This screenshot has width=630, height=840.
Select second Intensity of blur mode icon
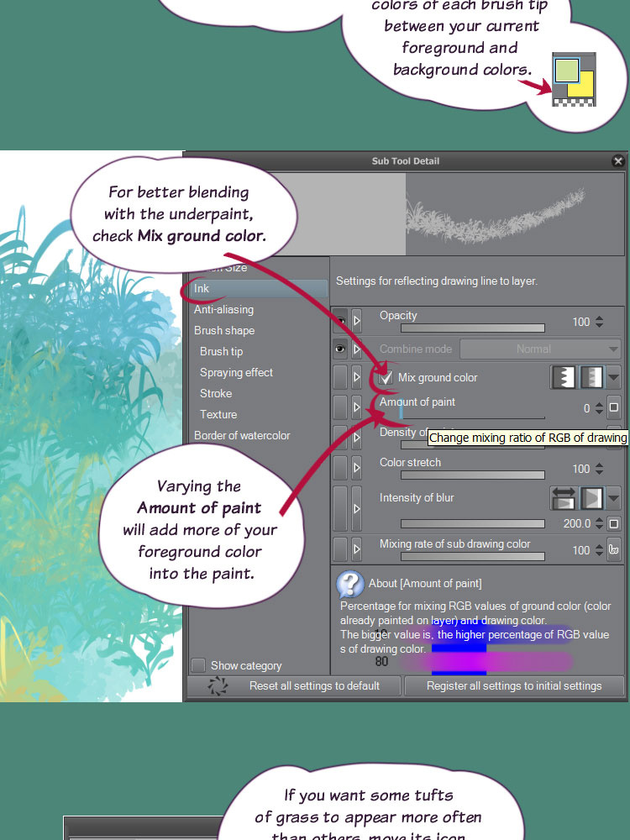[591, 498]
